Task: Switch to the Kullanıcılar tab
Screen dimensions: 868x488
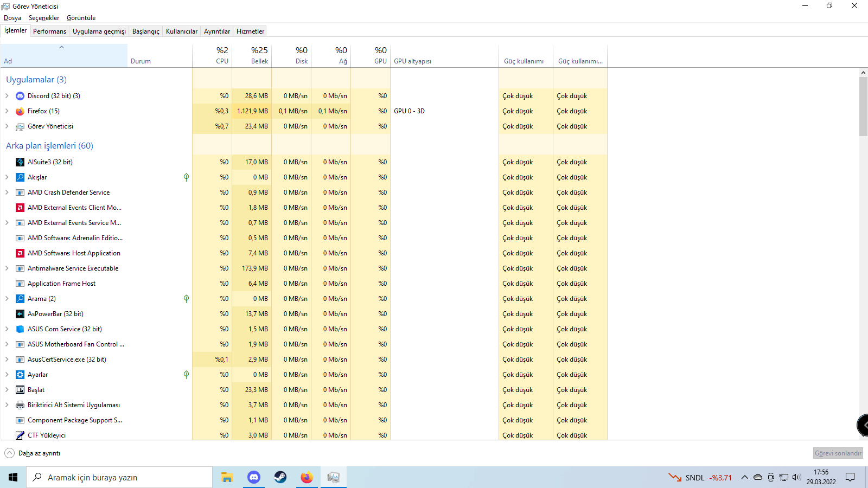Action: (x=182, y=31)
